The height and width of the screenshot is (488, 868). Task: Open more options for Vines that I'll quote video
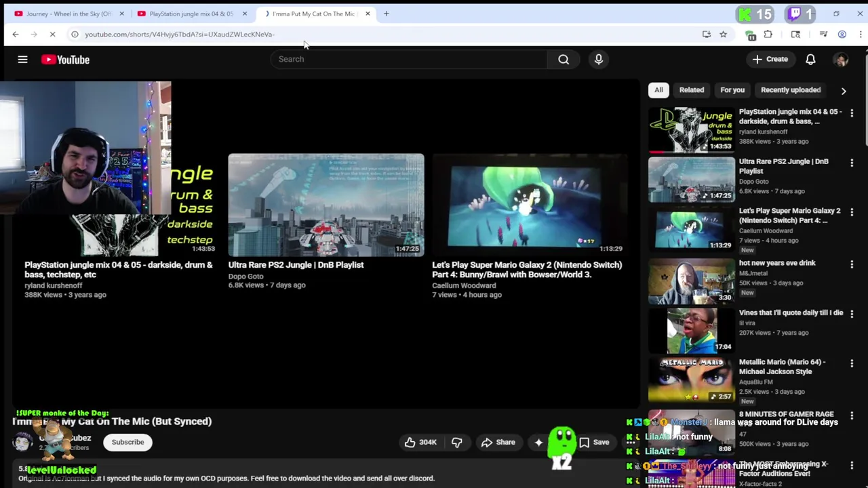[852, 314]
